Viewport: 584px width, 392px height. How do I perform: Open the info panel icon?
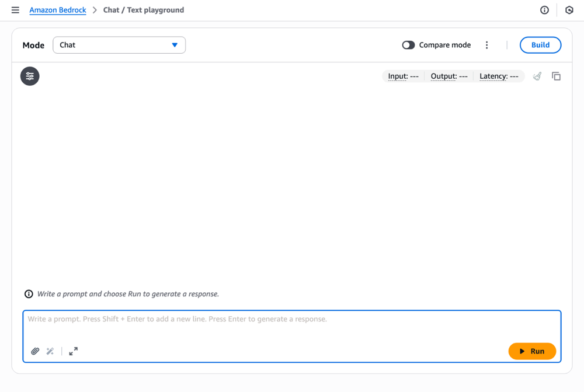(x=544, y=10)
